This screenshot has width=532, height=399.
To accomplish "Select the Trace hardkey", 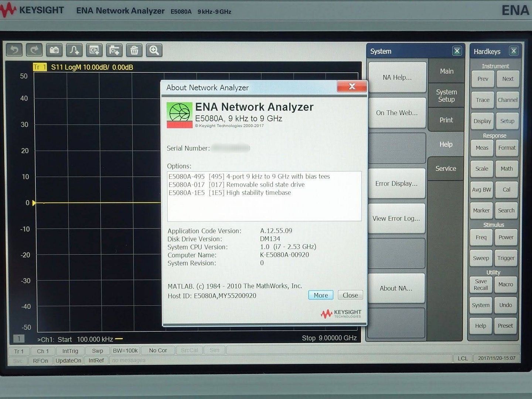I will tap(482, 100).
